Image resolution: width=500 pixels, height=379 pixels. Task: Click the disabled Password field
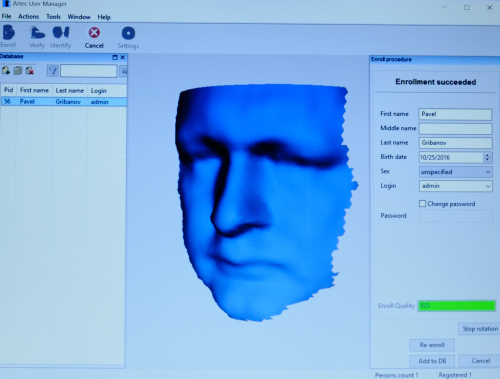point(456,216)
